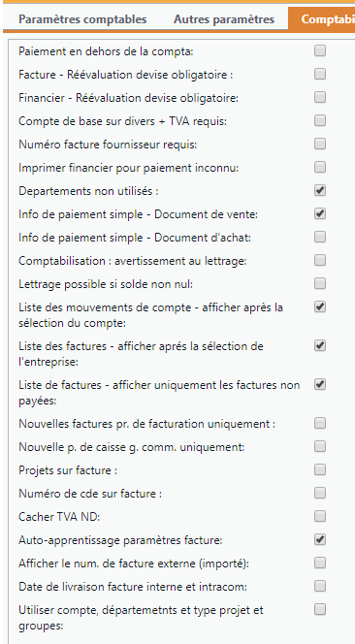The image size is (355, 644).
Task: Switch to the Autres paramètres tab
Action: tap(224, 19)
